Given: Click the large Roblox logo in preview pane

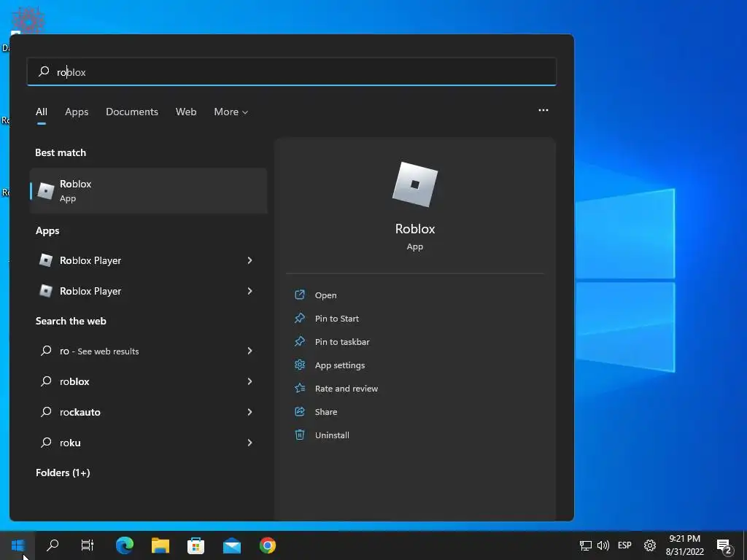Looking at the screenshot, I should [x=415, y=184].
